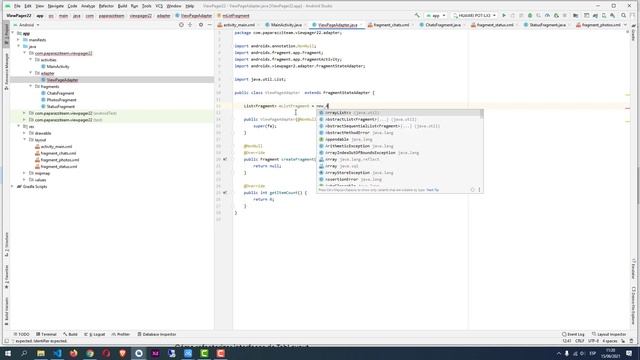Toggle the Structure side tool window tab
640x360 pixels.
pyautogui.click(x=6, y=244)
